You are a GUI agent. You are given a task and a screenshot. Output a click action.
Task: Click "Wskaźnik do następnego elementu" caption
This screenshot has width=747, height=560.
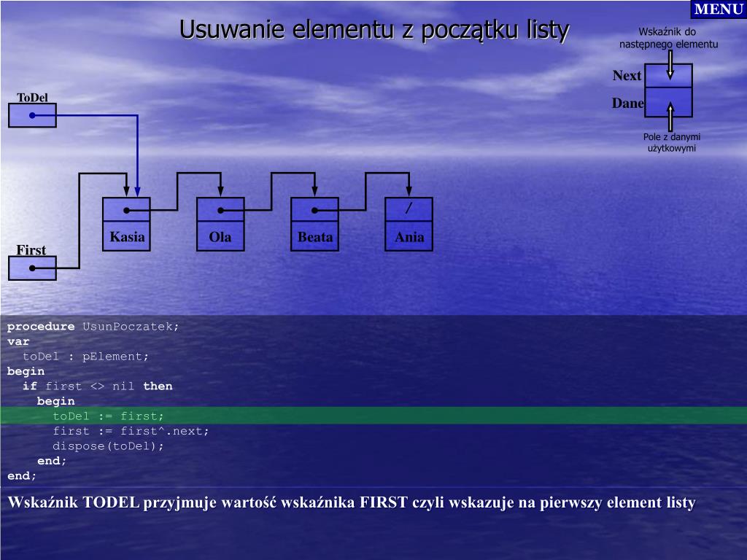point(668,38)
